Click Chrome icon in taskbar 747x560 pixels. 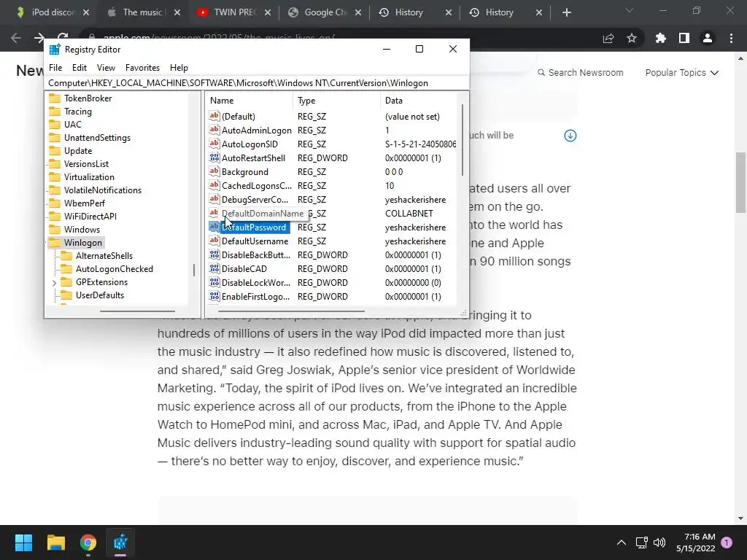pos(88,542)
